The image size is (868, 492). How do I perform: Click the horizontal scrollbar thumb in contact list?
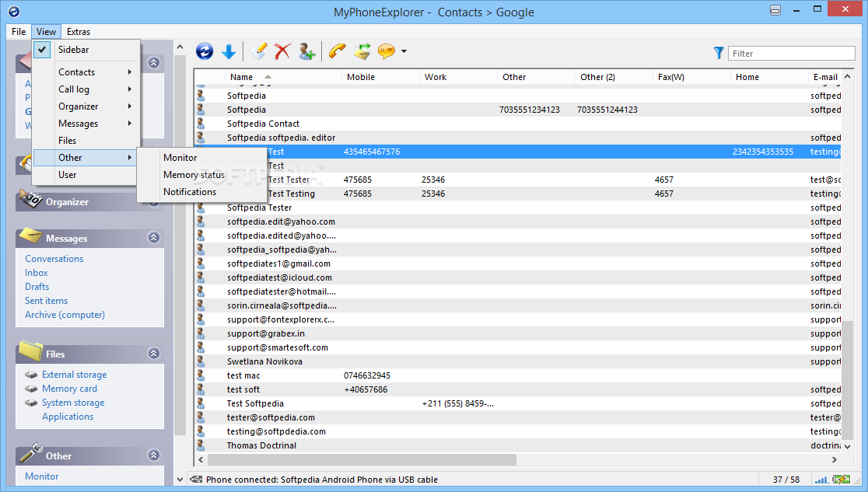pyautogui.click(x=362, y=460)
